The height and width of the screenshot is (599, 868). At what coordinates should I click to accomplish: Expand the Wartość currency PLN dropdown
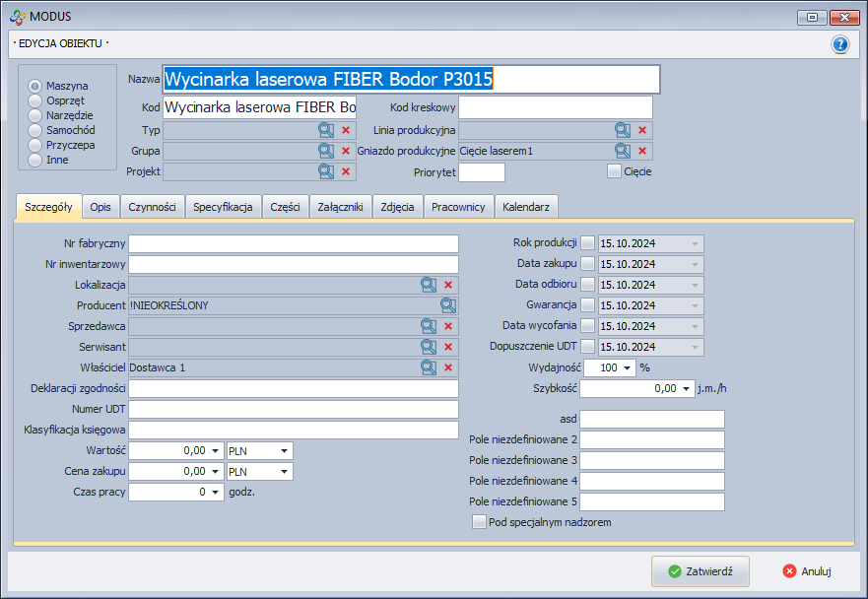284,450
